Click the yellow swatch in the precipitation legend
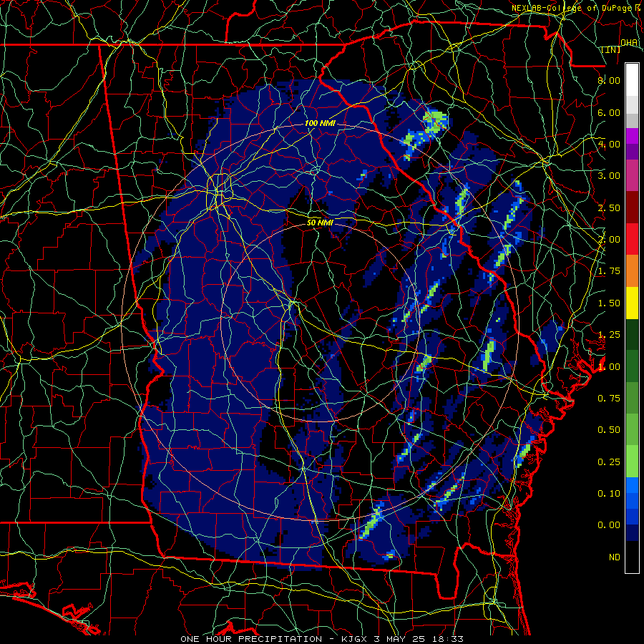 click(x=632, y=303)
